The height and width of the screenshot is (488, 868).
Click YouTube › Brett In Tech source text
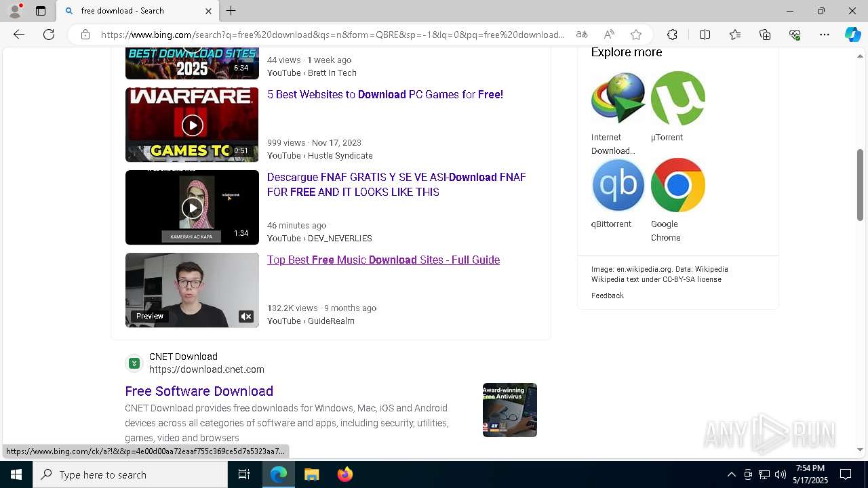(312, 73)
